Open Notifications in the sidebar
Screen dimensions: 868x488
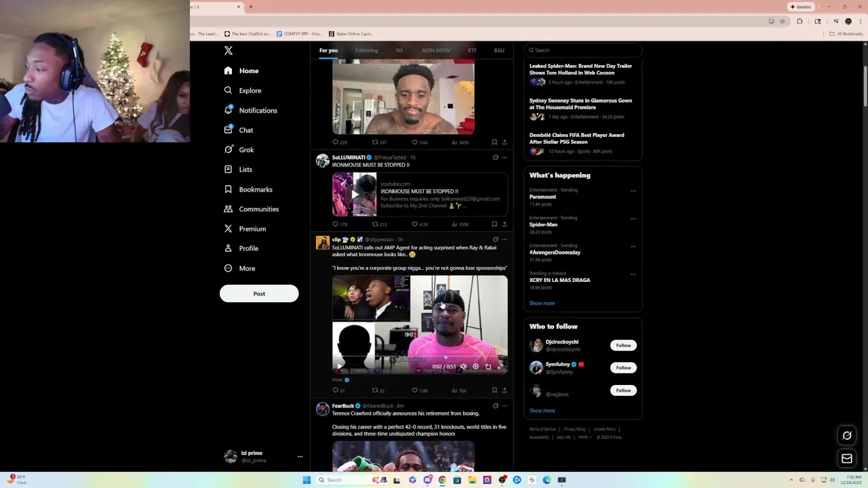250,110
